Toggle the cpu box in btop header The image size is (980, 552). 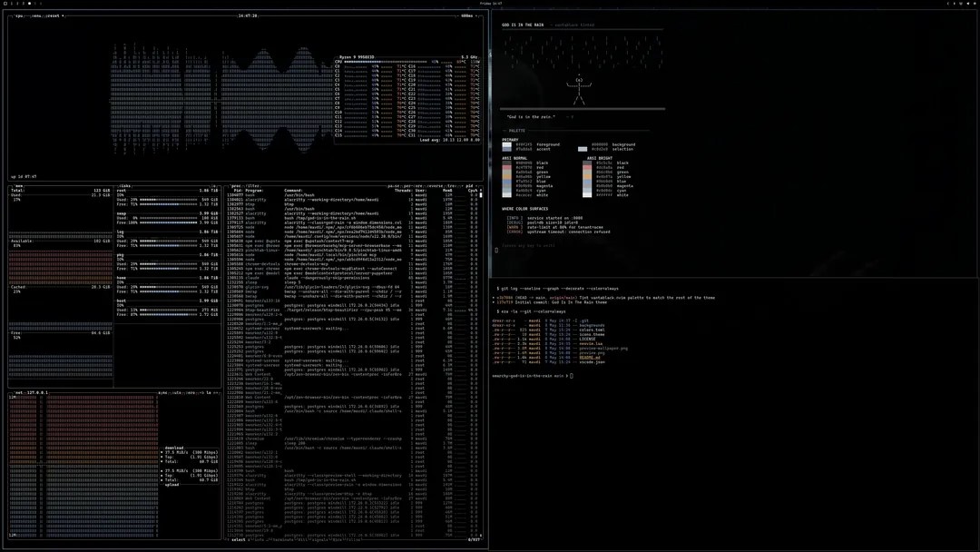coord(19,15)
